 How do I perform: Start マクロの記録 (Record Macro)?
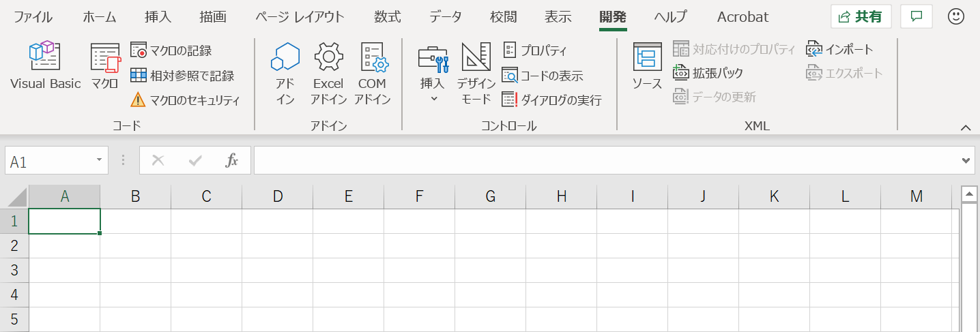point(171,50)
